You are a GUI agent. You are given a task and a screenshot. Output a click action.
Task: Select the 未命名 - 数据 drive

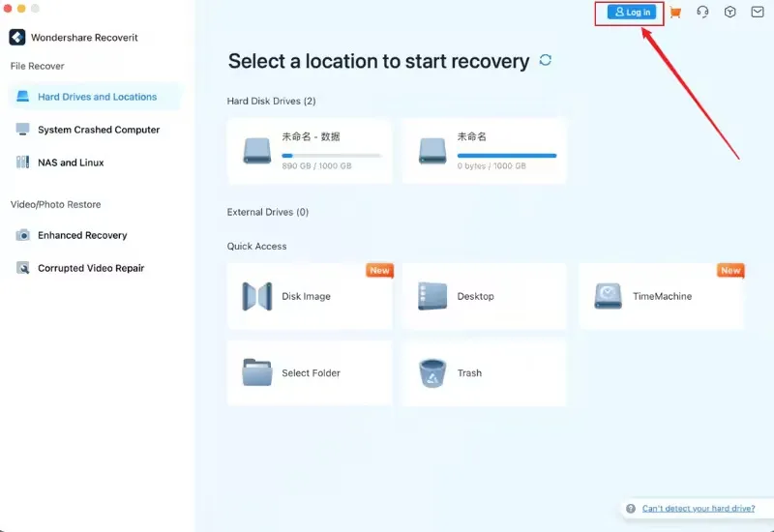[x=310, y=151]
